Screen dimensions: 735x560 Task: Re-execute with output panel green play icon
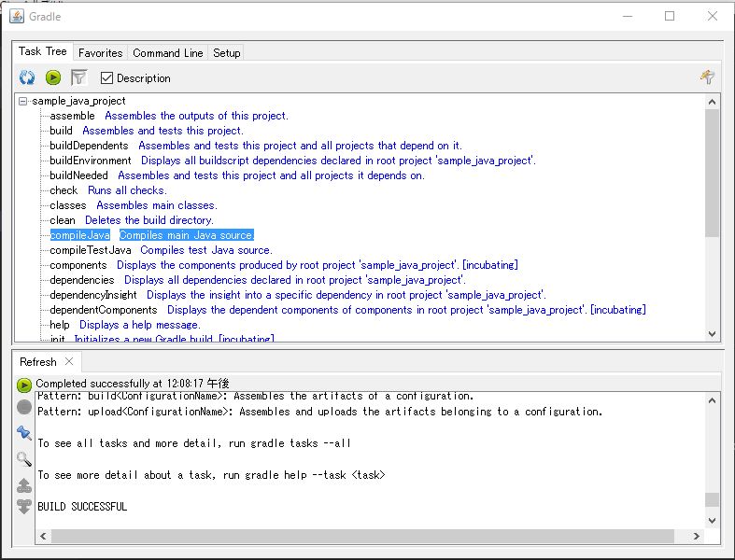24,384
